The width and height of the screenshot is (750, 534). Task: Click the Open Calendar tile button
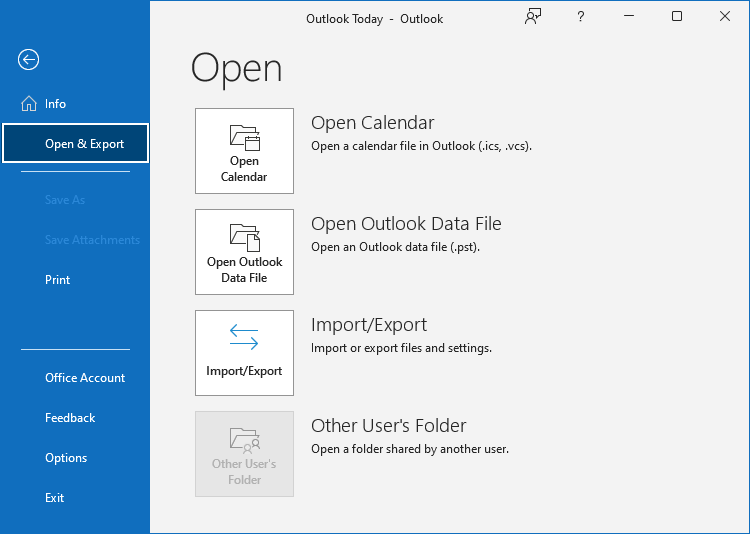pyautogui.click(x=244, y=151)
